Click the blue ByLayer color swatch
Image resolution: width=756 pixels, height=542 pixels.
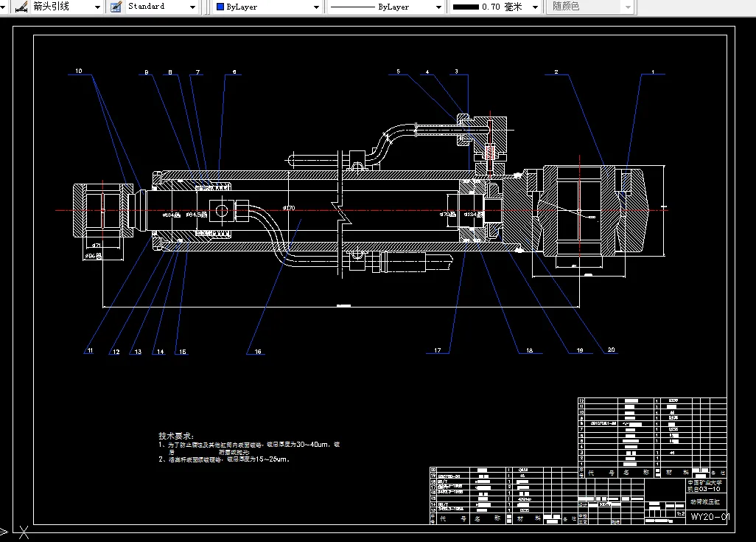pos(220,7)
